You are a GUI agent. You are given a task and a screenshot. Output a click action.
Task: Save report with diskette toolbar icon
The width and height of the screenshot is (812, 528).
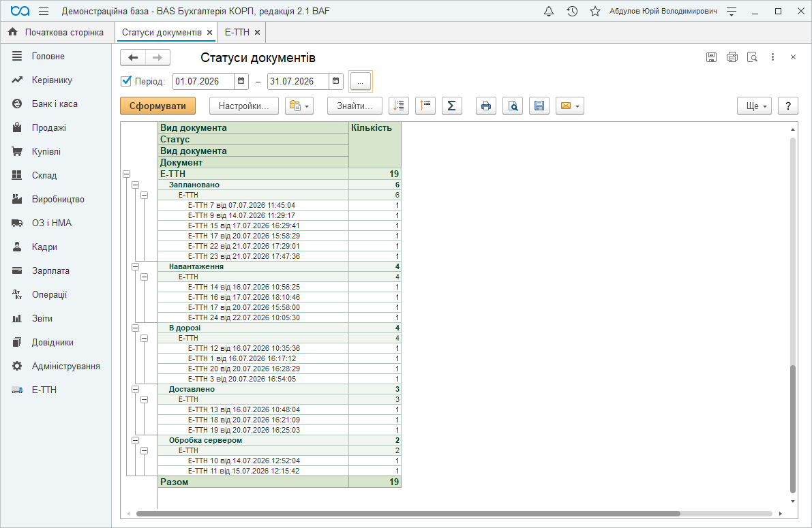[539, 106]
